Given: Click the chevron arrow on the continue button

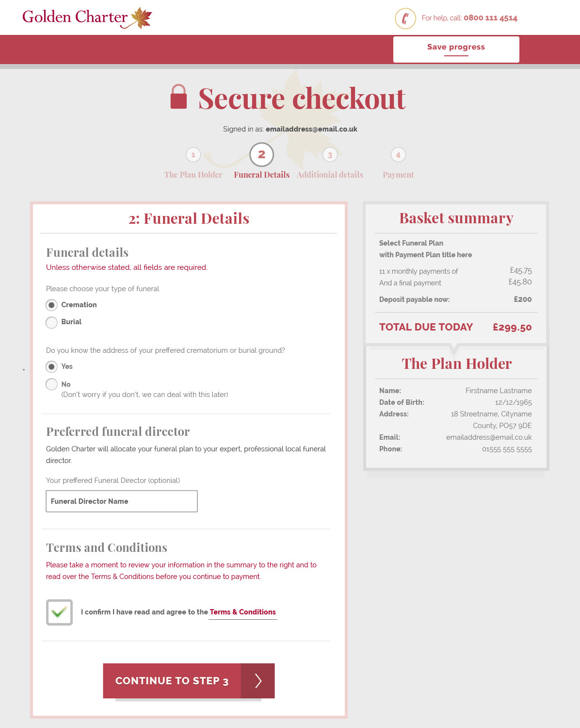Looking at the screenshot, I should (258, 680).
